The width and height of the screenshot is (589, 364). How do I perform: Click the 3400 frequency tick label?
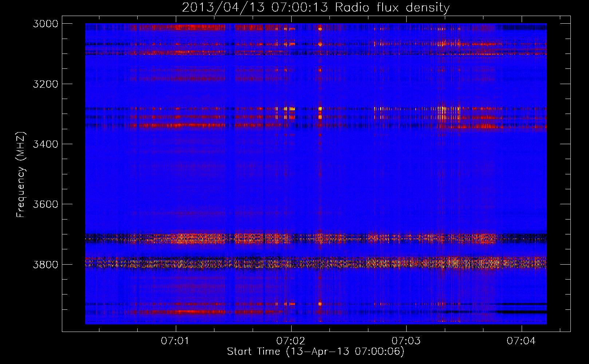pos(46,144)
